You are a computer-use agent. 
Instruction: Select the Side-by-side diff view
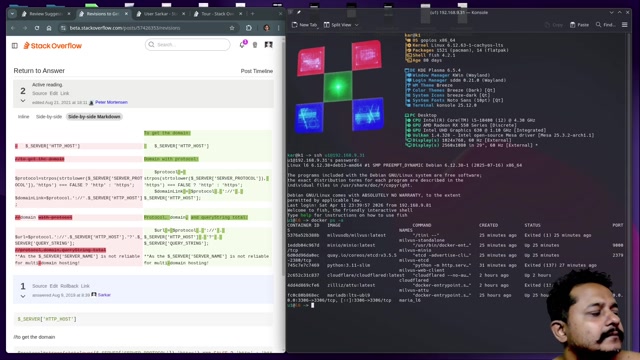(49, 117)
